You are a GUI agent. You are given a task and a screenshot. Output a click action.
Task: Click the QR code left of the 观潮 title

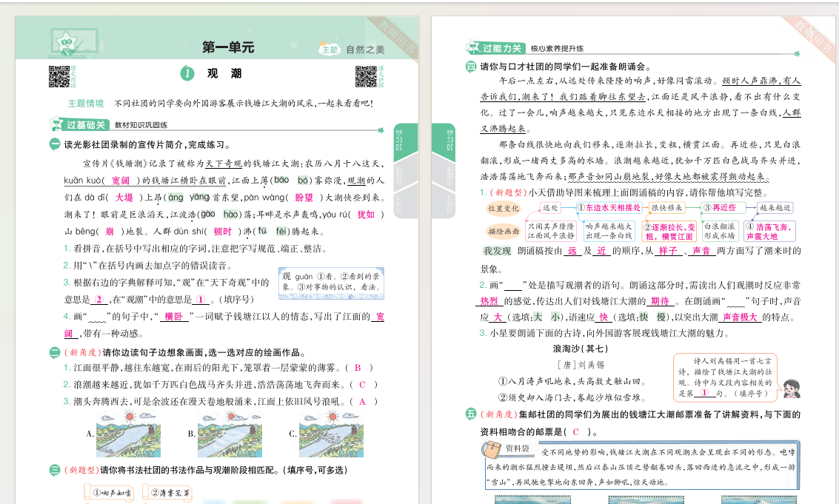coord(59,76)
